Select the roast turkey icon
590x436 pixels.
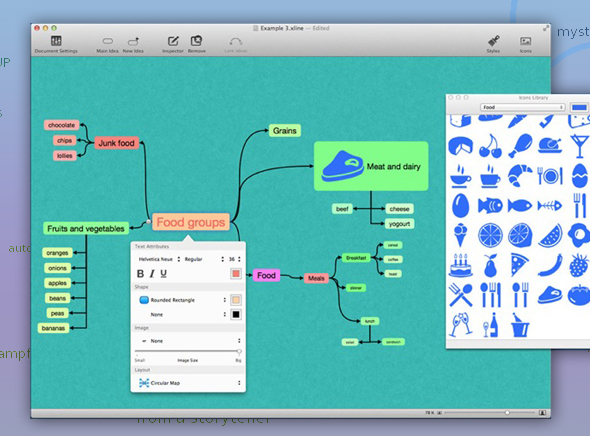point(550,146)
